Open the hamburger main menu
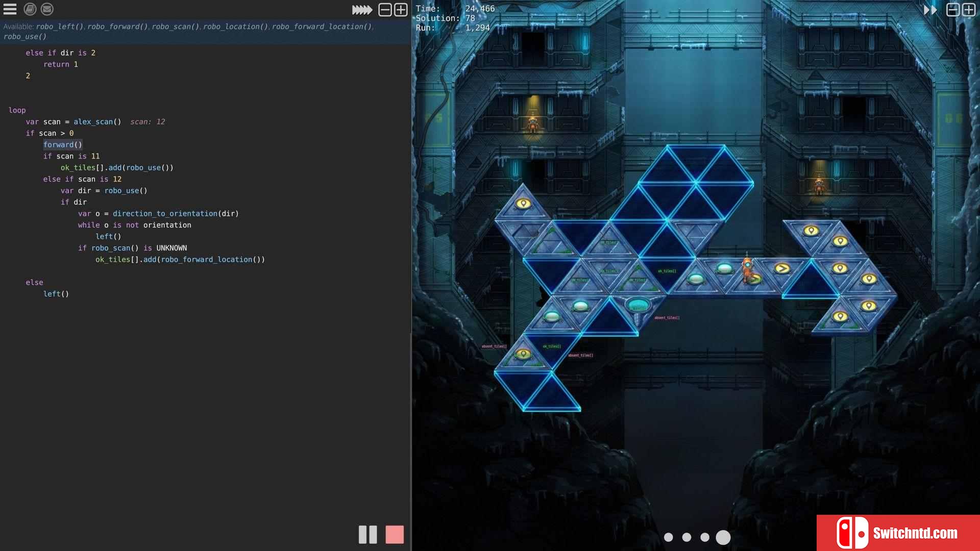This screenshot has width=980, height=551. pos(10,9)
